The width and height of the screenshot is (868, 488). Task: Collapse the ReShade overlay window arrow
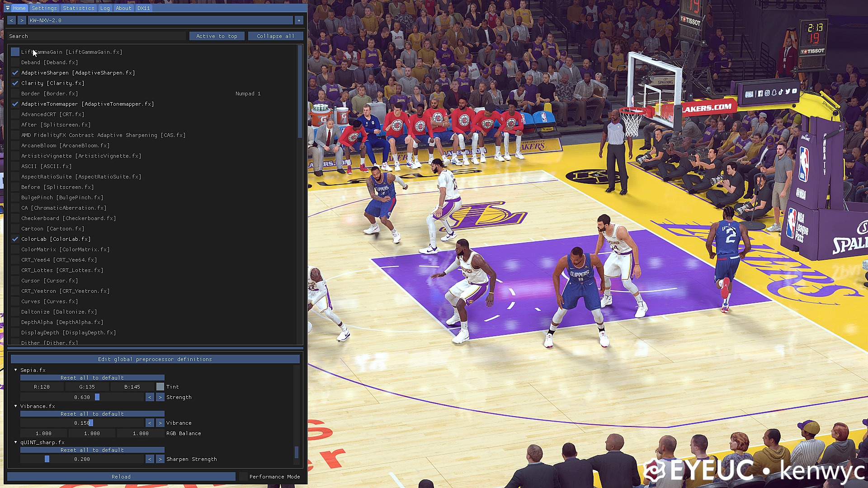point(8,8)
